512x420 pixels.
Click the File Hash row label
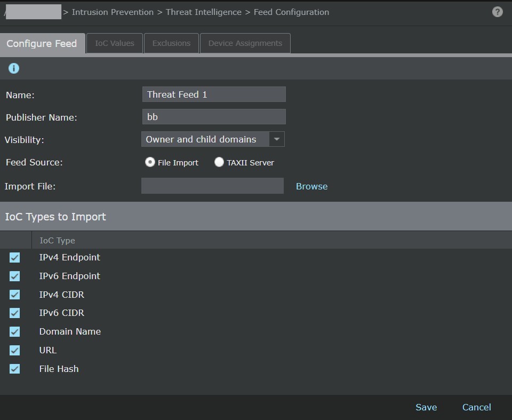pos(59,369)
